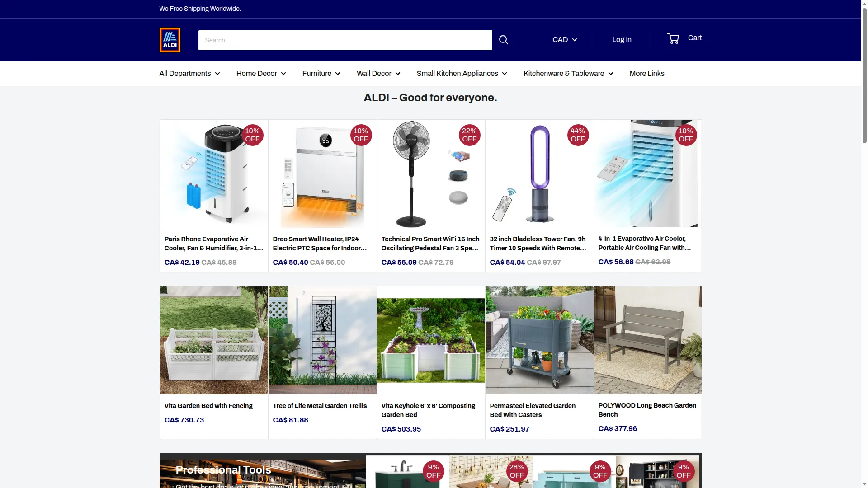The height and width of the screenshot is (488, 868).
Task: Open Paris Rhone Evaporative Air Cooler title
Action: pos(214,244)
